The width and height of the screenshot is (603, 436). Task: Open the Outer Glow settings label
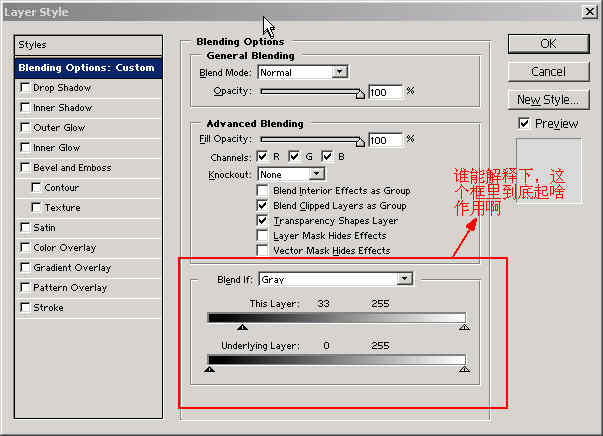[x=59, y=128]
